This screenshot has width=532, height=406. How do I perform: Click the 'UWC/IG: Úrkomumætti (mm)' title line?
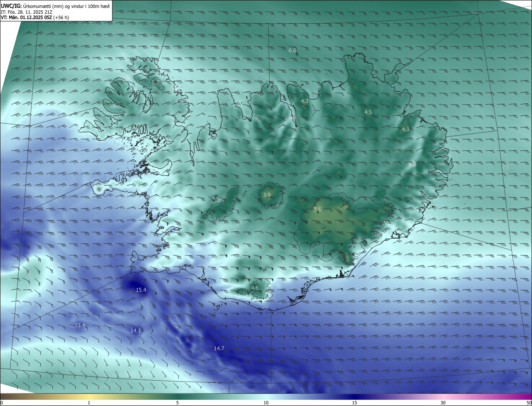point(55,6)
